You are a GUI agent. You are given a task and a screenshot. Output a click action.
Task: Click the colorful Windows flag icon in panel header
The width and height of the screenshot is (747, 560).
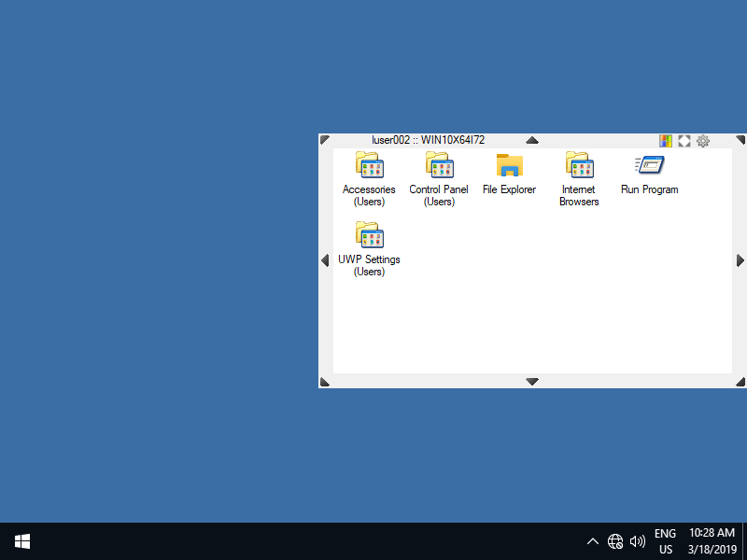coord(666,141)
